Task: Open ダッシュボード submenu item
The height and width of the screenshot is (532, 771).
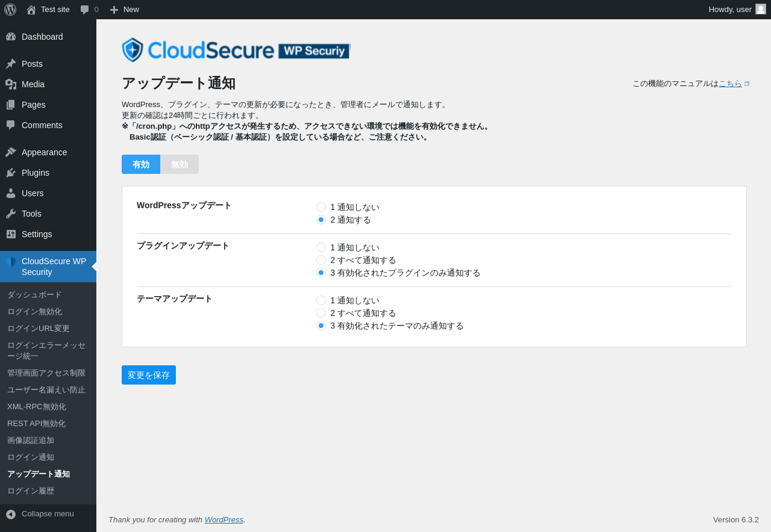Action: point(48,295)
